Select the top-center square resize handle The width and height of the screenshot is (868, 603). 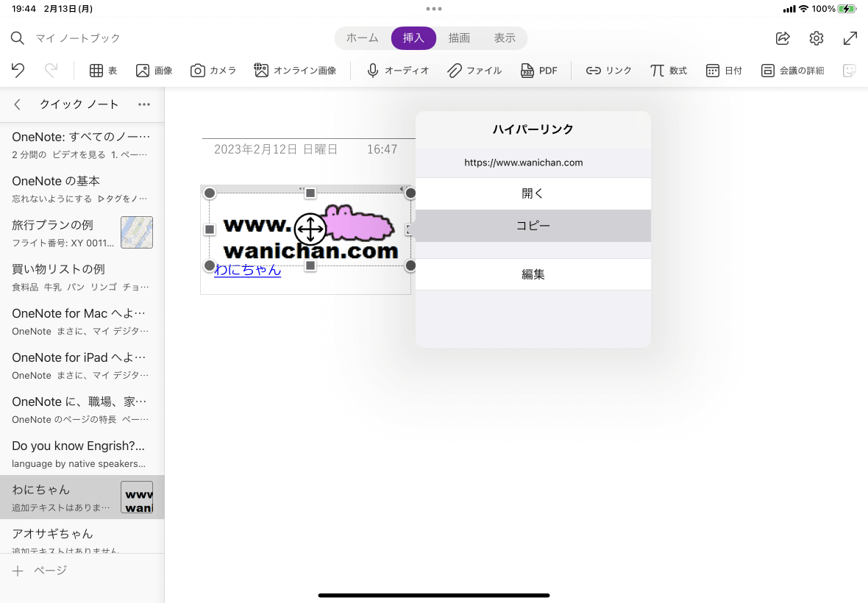[x=310, y=193]
